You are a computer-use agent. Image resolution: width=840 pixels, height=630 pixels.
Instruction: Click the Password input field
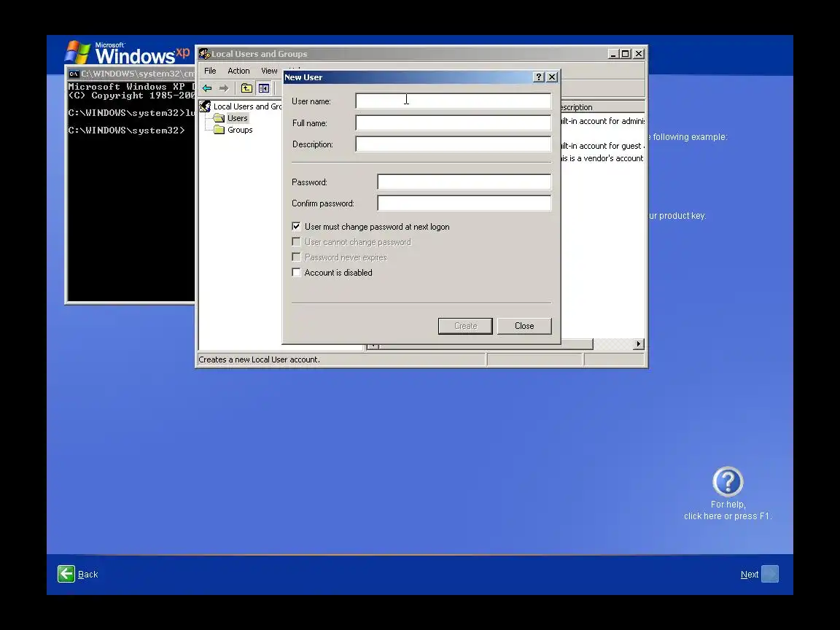point(464,182)
